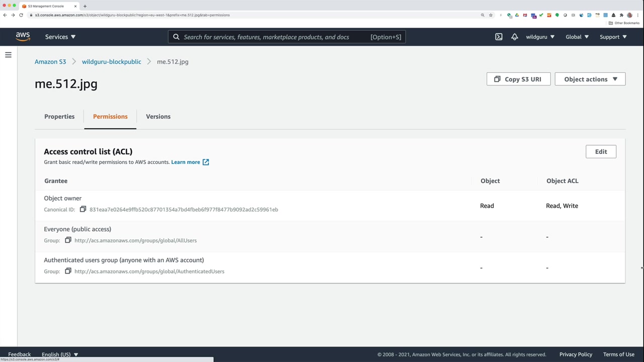Open the Privacy Policy link
This screenshot has width=644, height=362.
[576, 354]
